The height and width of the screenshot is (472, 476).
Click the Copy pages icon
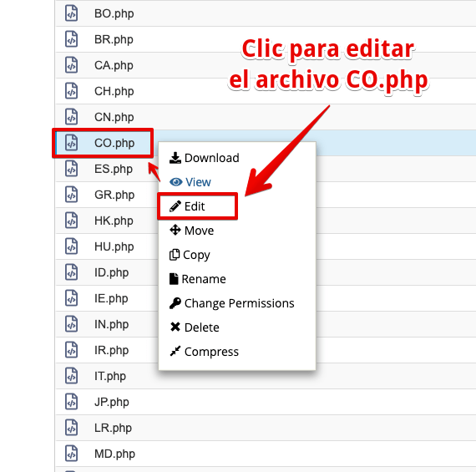175,255
